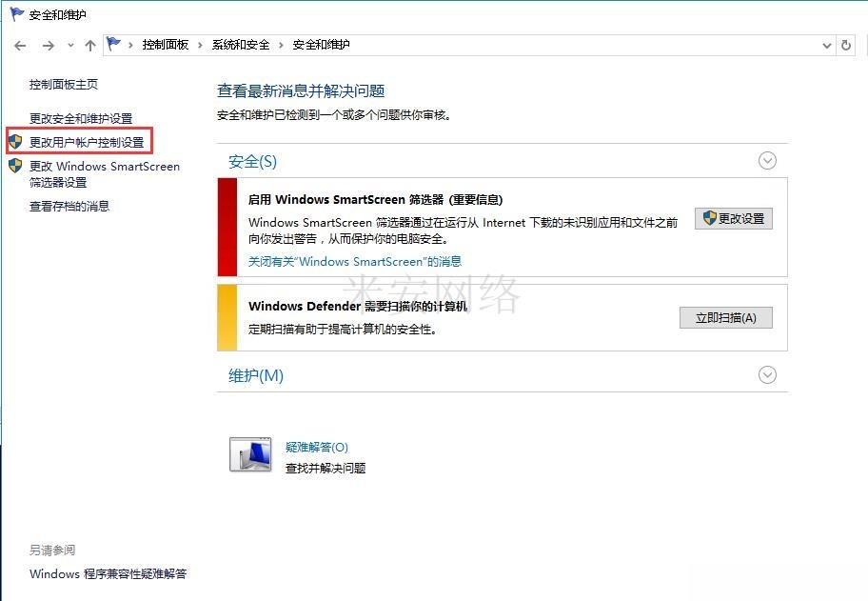Screen dimensions: 868x601
Task: Refresh the page with the refresh icon
Action: pos(846,45)
